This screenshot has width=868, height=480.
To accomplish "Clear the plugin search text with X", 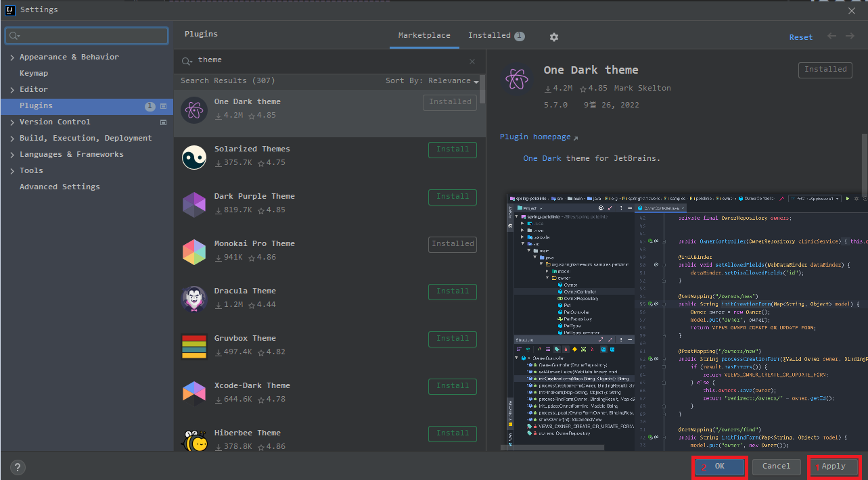I will [472, 61].
